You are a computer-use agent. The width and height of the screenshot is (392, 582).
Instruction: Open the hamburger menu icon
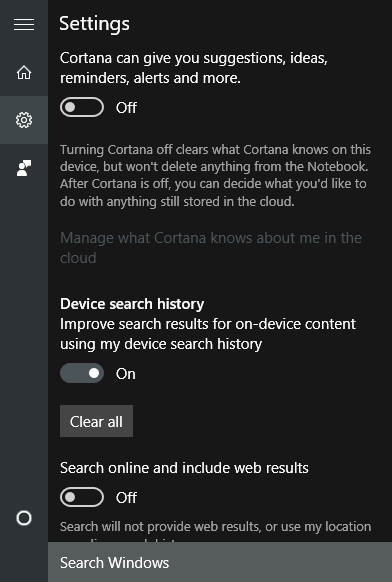coord(24,24)
